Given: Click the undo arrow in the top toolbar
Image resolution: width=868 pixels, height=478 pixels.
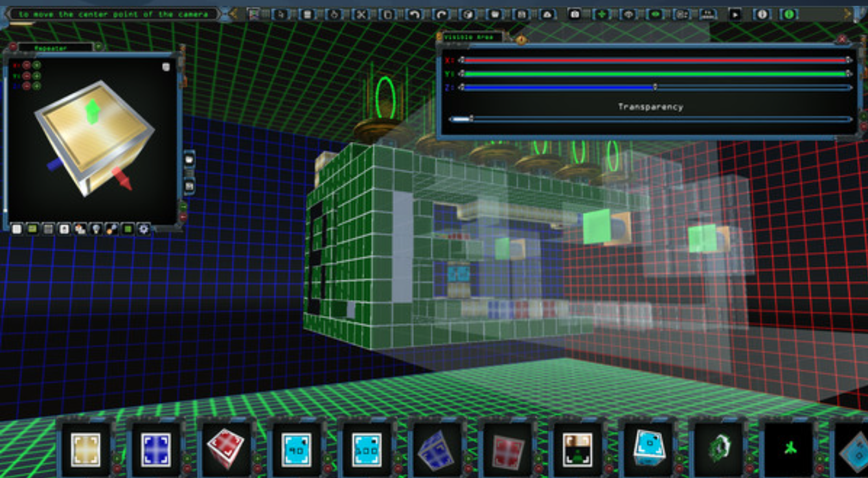Looking at the screenshot, I should tap(414, 14).
